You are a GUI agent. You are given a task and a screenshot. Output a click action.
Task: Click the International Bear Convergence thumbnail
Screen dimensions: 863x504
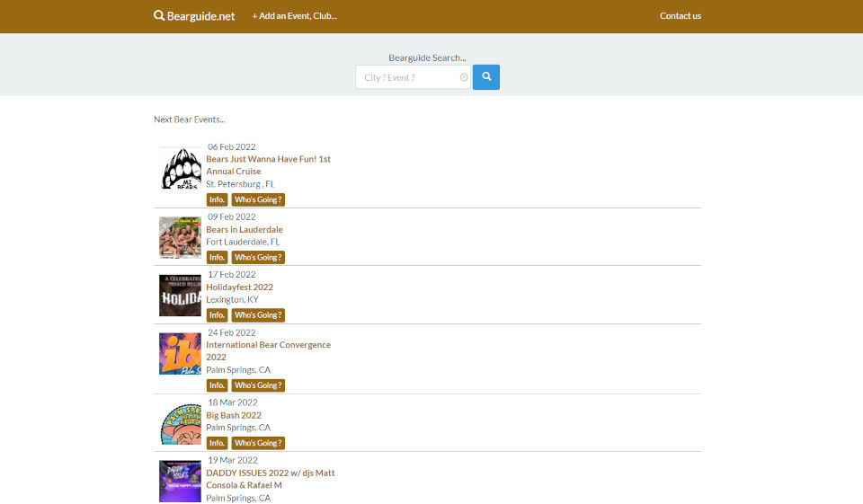coord(181,354)
